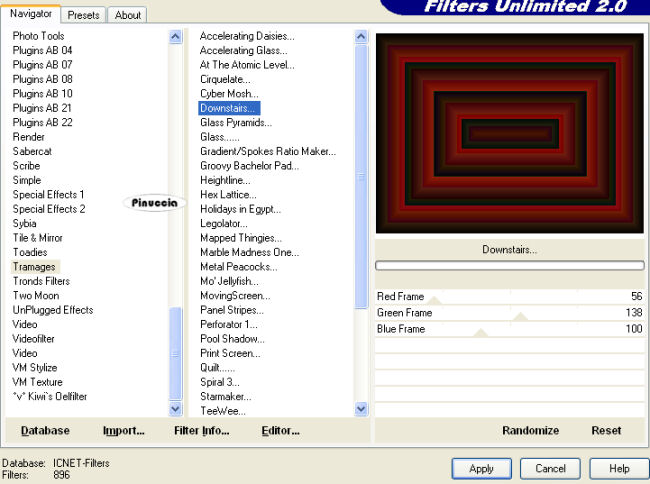650x484 pixels.
Task: Select the Toadies category
Action: coord(30,252)
